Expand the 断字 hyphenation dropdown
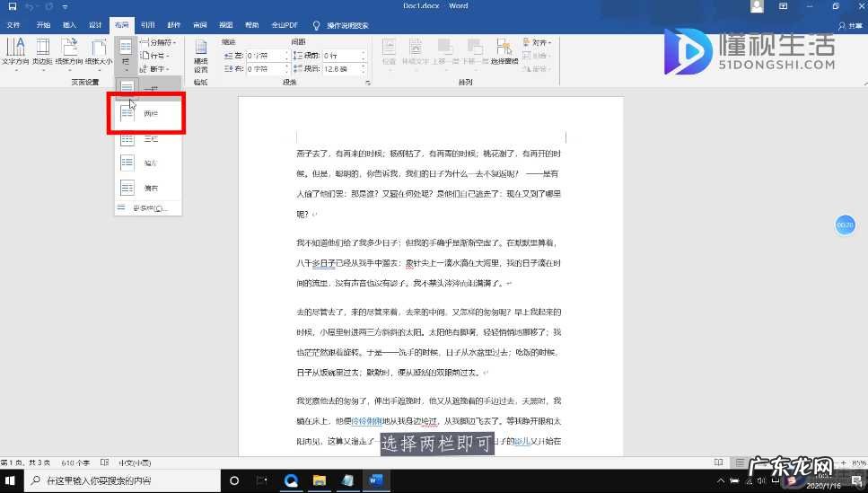 pos(154,68)
